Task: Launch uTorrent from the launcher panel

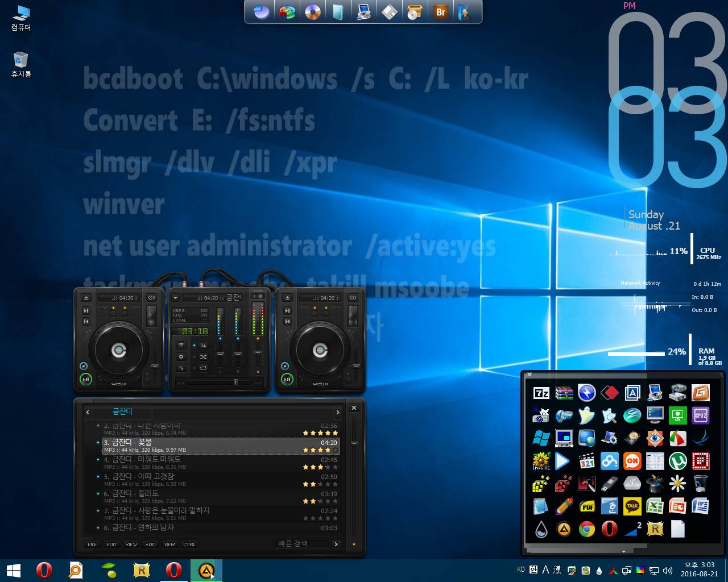Action: 677,461
